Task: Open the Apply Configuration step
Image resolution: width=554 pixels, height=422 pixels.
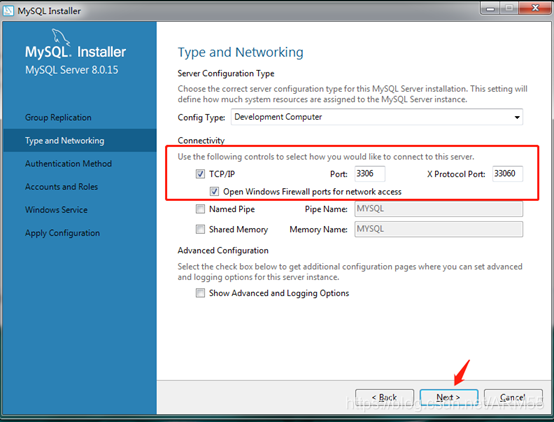Action: coord(63,233)
